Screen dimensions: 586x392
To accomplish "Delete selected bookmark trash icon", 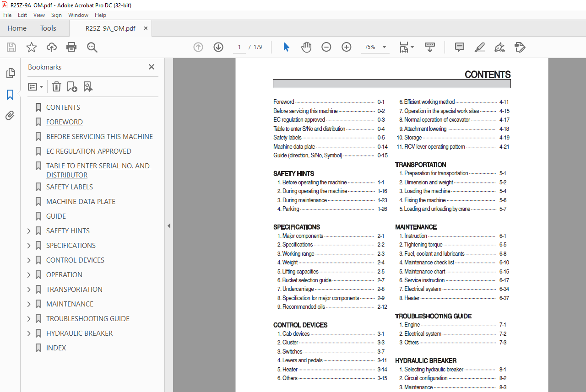I will point(56,86).
